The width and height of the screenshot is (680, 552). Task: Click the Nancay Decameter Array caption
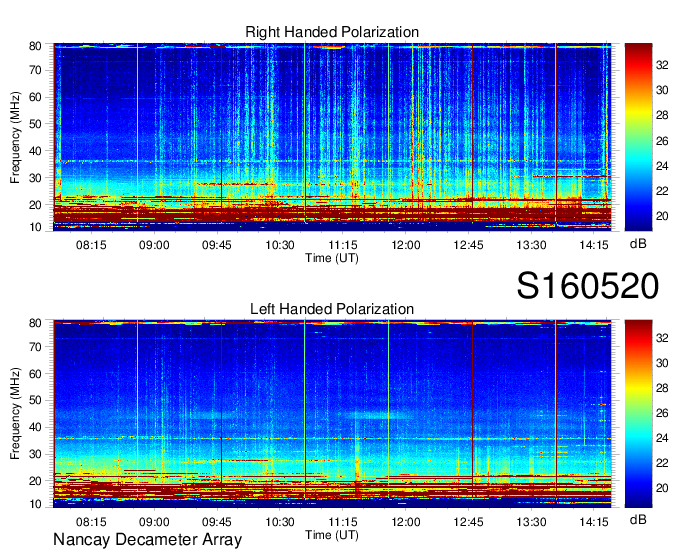click(147, 539)
